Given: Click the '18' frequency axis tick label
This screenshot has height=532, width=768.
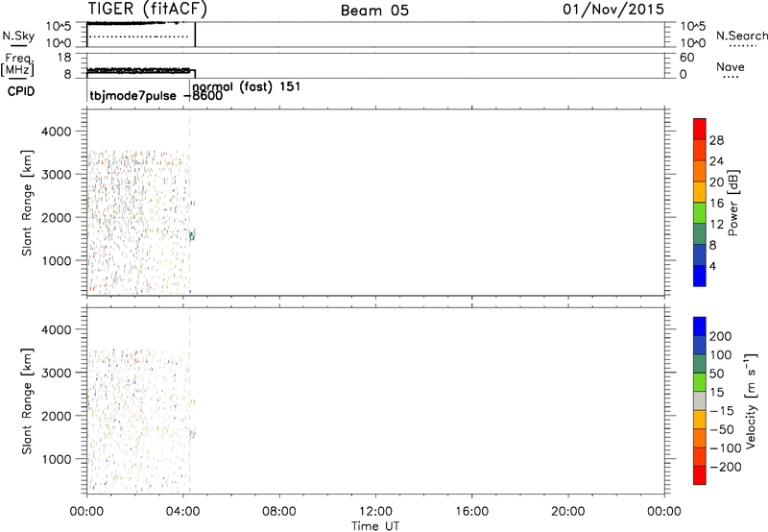Looking at the screenshot, I should pyautogui.click(x=64, y=58).
